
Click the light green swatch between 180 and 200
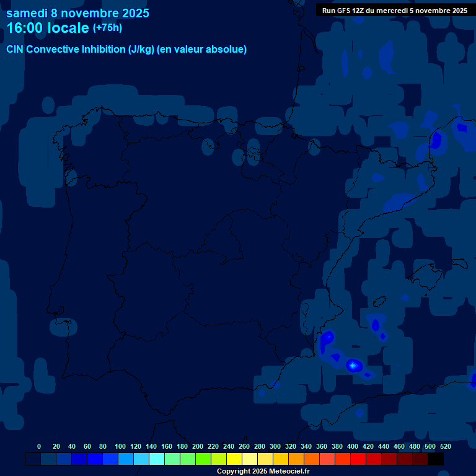click(x=188, y=459)
